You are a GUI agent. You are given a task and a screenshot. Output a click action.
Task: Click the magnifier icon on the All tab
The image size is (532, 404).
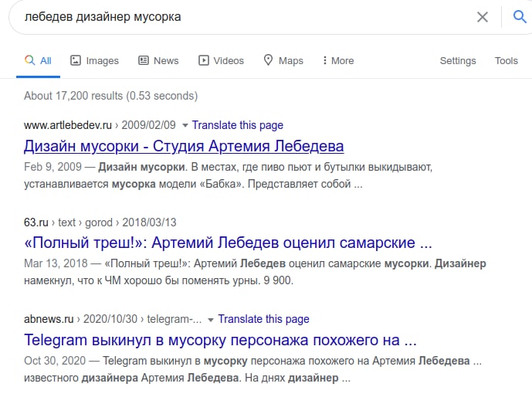[x=30, y=60]
